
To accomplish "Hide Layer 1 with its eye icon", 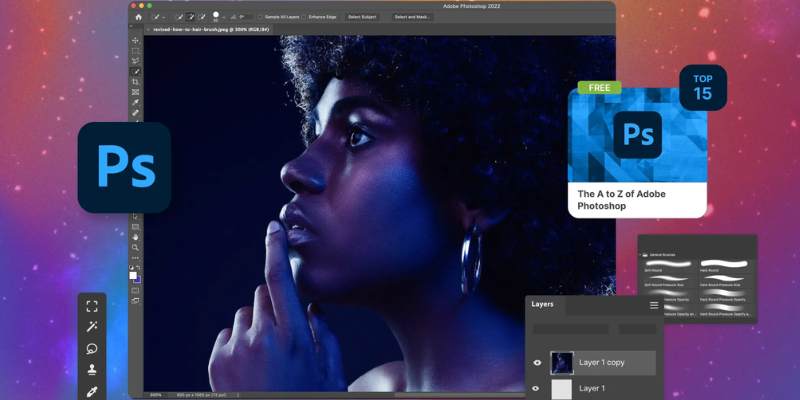I will pos(536,388).
